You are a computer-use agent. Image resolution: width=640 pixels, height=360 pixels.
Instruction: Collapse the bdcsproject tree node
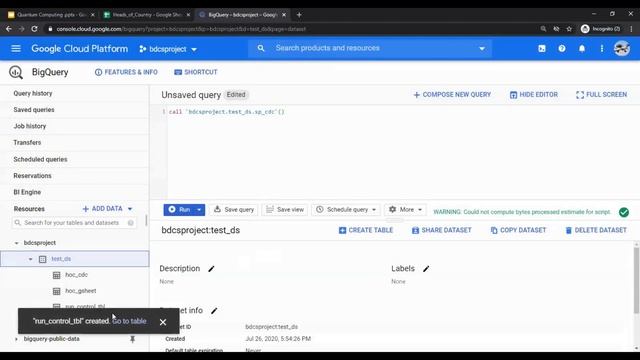pyautogui.click(x=16, y=243)
